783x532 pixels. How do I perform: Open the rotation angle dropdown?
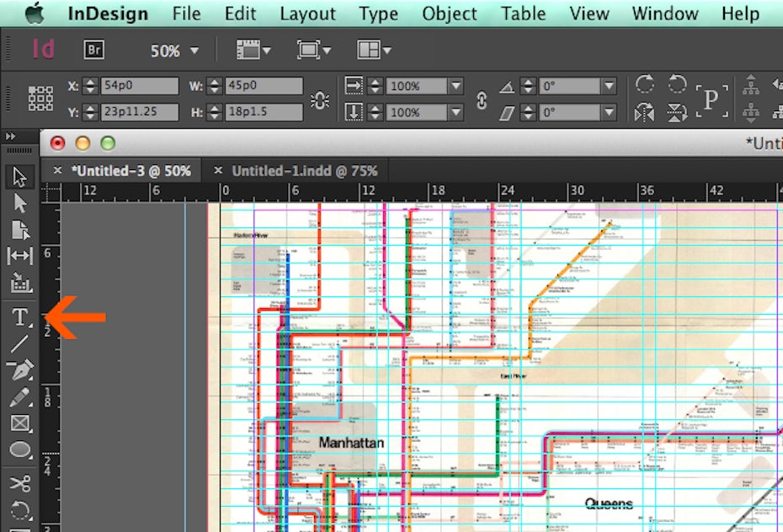coord(609,87)
